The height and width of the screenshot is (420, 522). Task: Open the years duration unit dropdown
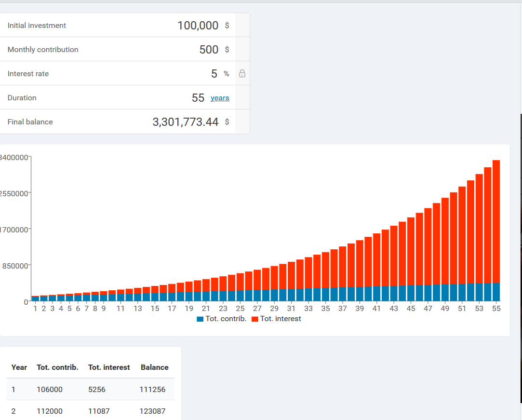pyautogui.click(x=220, y=98)
